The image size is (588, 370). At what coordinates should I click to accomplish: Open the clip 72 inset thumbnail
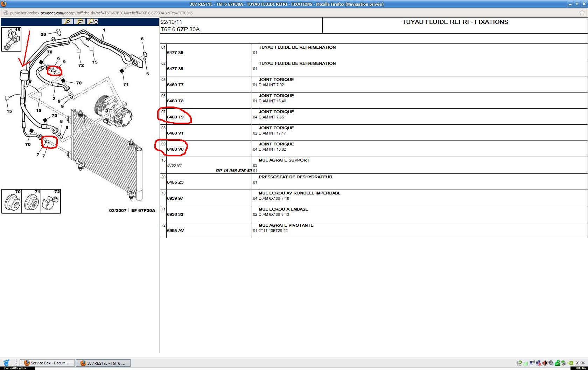click(51, 201)
